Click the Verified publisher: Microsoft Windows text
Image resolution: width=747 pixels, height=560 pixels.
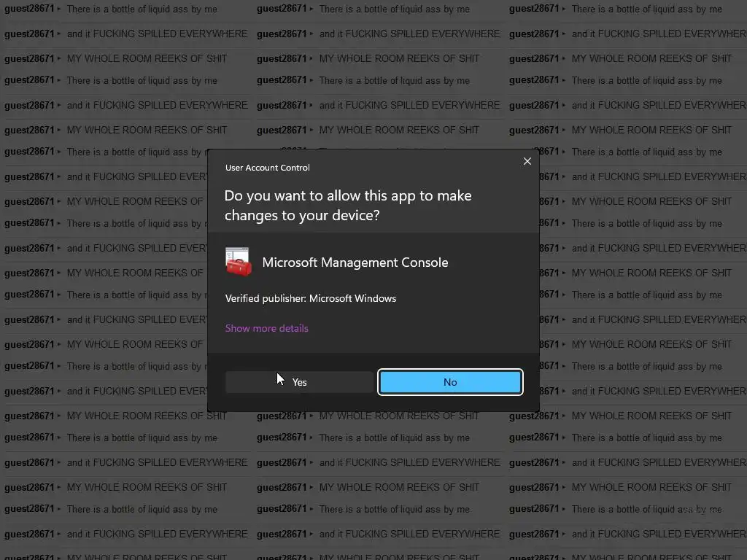point(311,298)
